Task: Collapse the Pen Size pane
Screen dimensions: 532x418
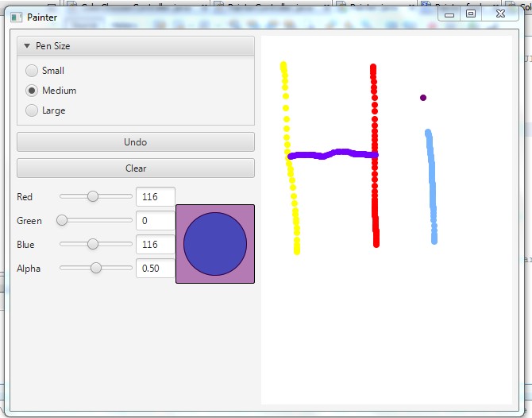Action: (x=27, y=45)
